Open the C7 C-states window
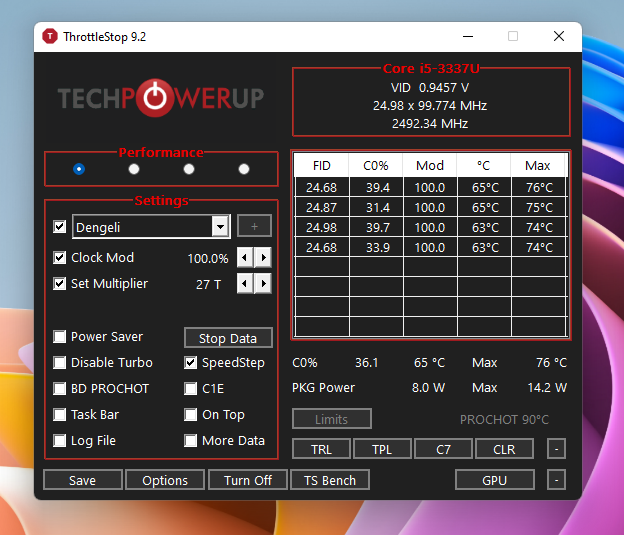The height and width of the screenshot is (535, 624). pos(443,449)
